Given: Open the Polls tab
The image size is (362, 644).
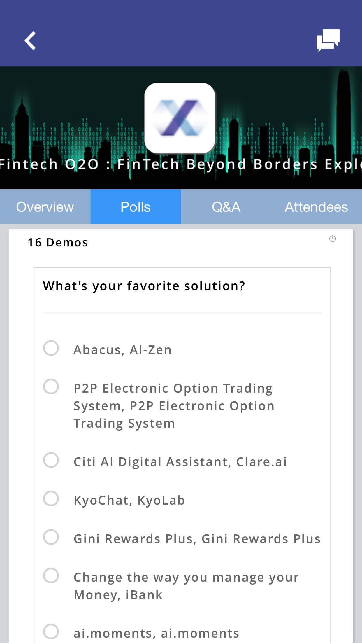Looking at the screenshot, I should (x=136, y=207).
